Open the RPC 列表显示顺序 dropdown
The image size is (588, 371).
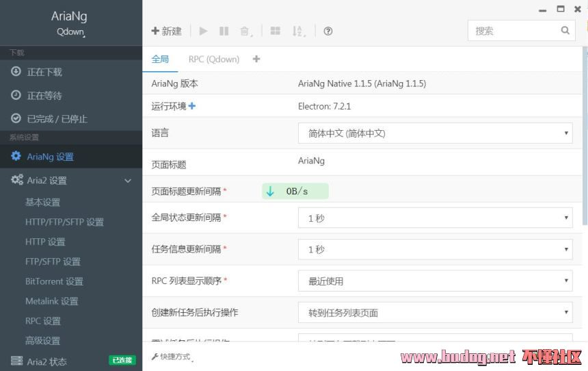pyautogui.click(x=435, y=281)
